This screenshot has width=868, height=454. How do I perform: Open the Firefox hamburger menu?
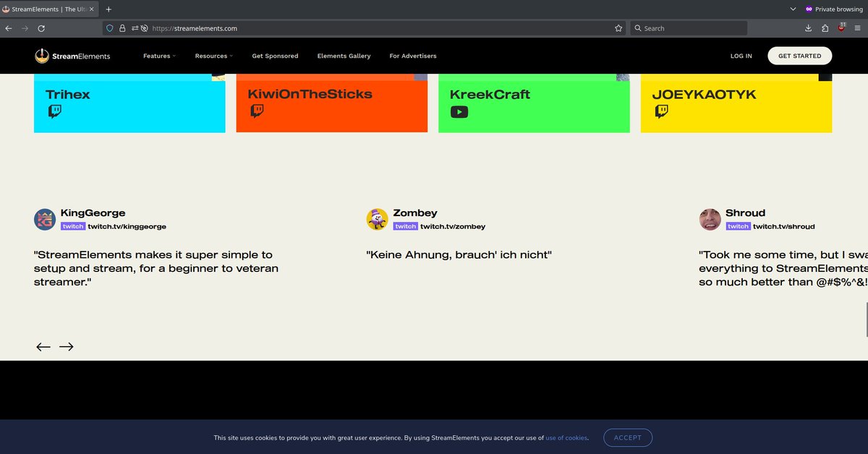[857, 28]
